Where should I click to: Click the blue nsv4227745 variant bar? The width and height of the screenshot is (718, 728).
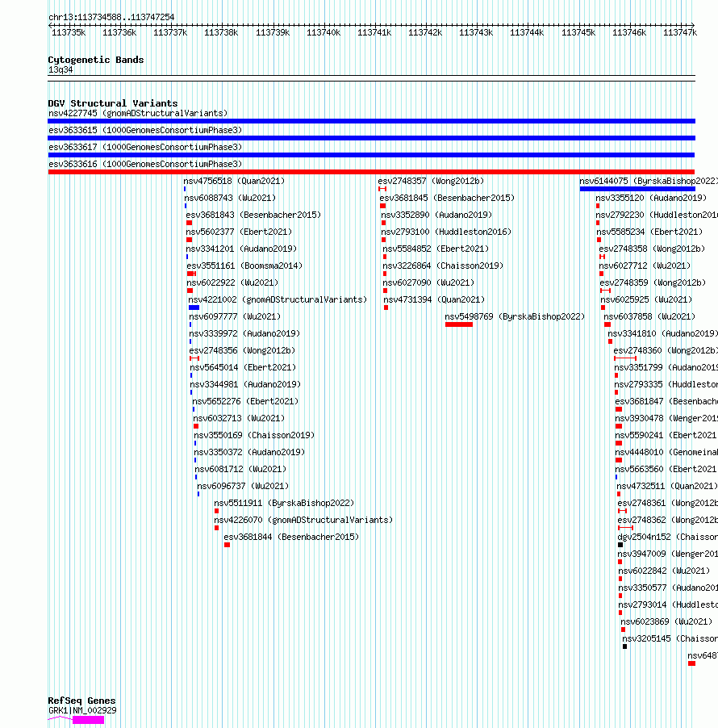371,121
